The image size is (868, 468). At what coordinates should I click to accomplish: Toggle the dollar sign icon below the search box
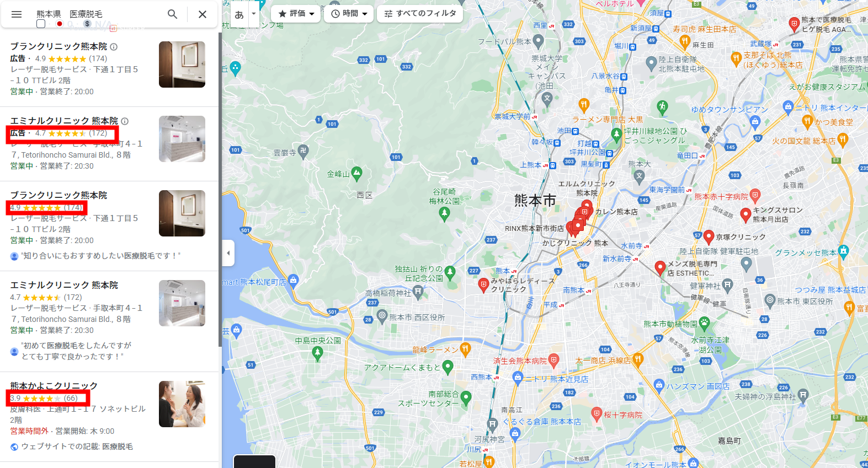coord(87,24)
